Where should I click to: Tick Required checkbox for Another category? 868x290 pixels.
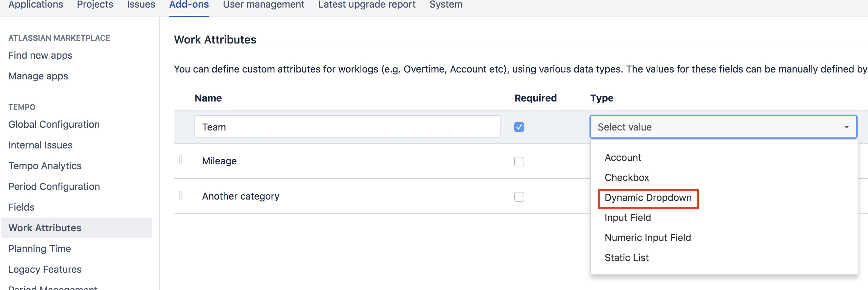click(x=519, y=197)
